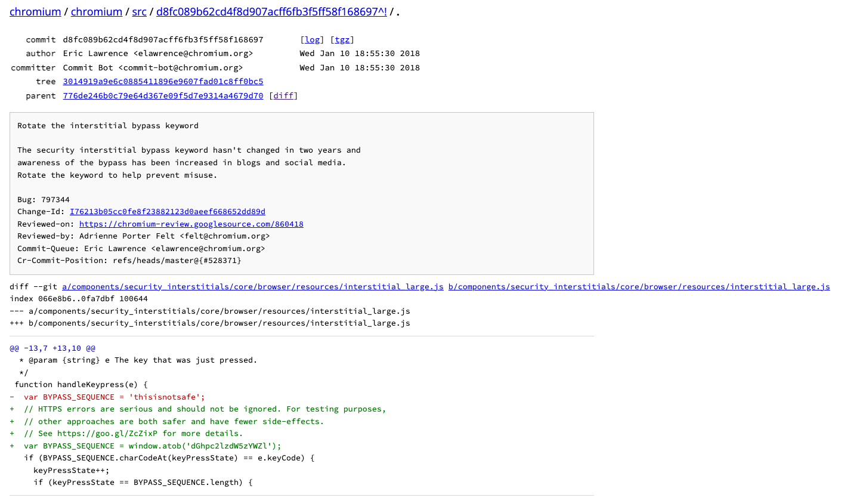The image size is (841, 504).
Task: Select committer Commit Bot text
Action: click(153, 68)
